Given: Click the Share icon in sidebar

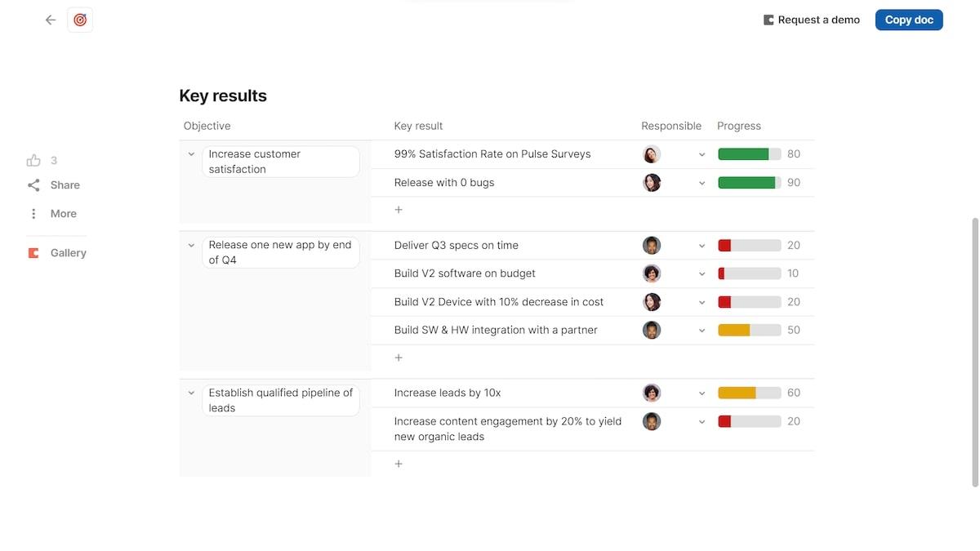Looking at the screenshot, I should pos(33,185).
